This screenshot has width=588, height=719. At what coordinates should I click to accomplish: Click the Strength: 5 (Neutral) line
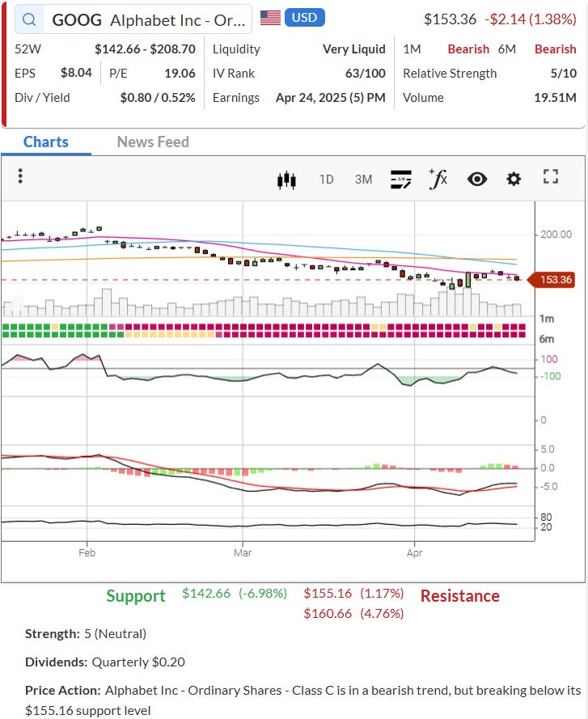86,634
